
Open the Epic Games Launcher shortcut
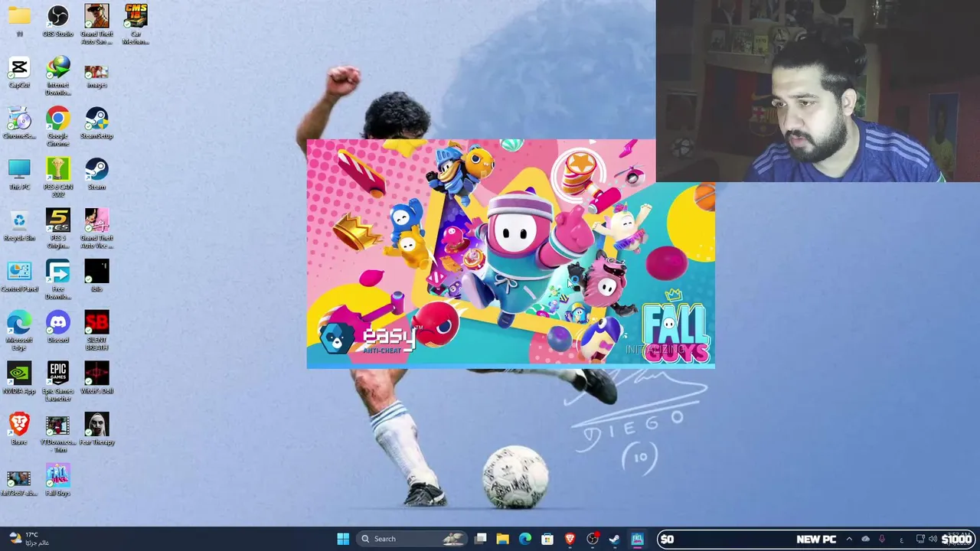[58, 382]
